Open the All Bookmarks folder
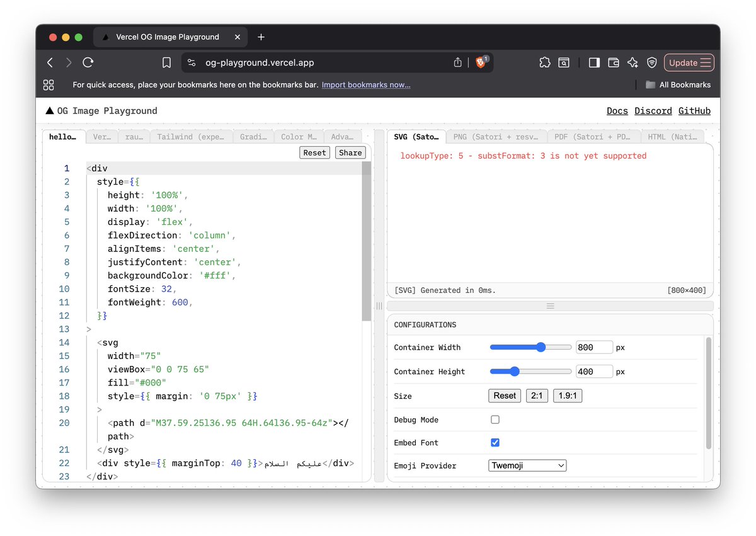The width and height of the screenshot is (756, 536). click(678, 84)
